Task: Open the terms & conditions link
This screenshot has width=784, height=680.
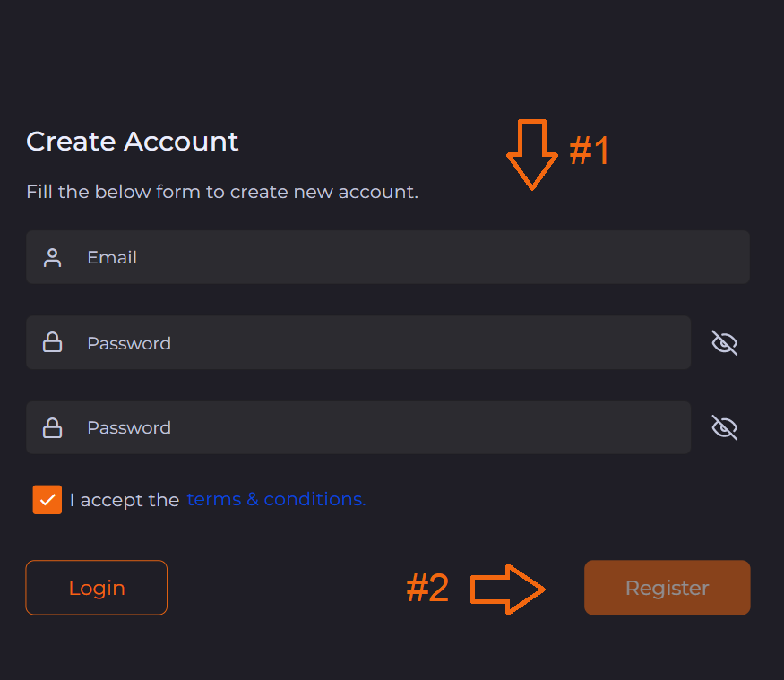Action: [276, 499]
